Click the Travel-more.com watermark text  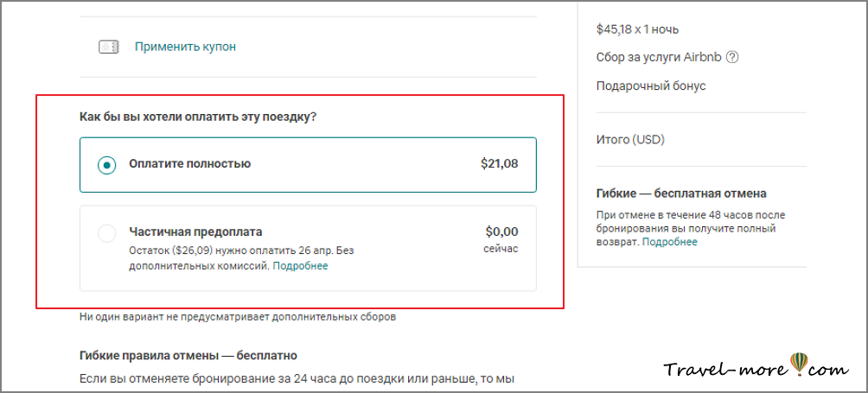[x=726, y=370]
